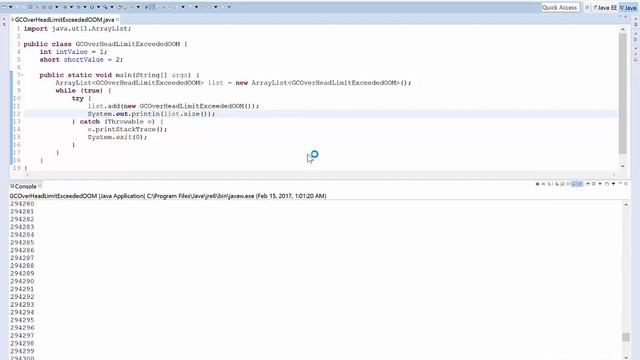Click the editor scrollbar up arrow
The height and width of the screenshot is (360, 640).
(x=622, y=29)
